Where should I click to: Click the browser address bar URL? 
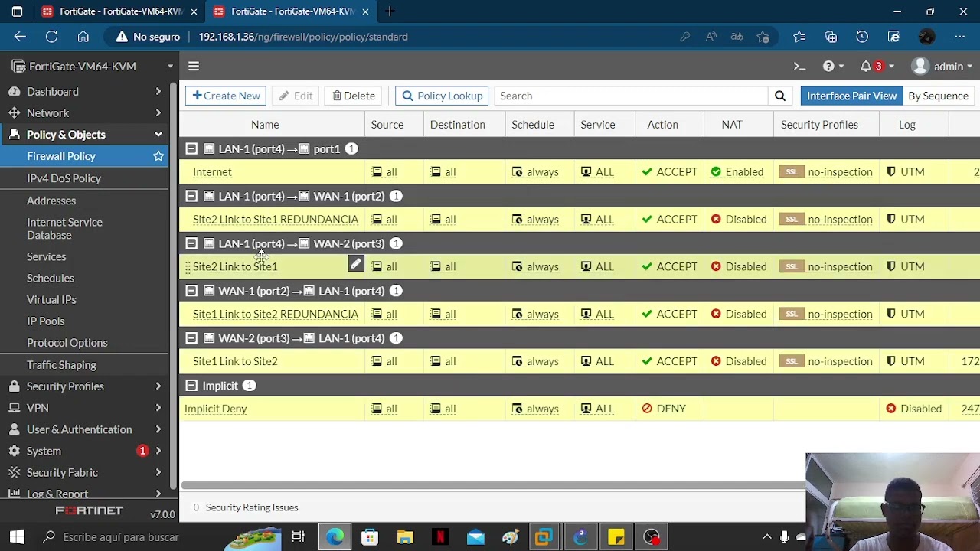(x=303, y=37)
